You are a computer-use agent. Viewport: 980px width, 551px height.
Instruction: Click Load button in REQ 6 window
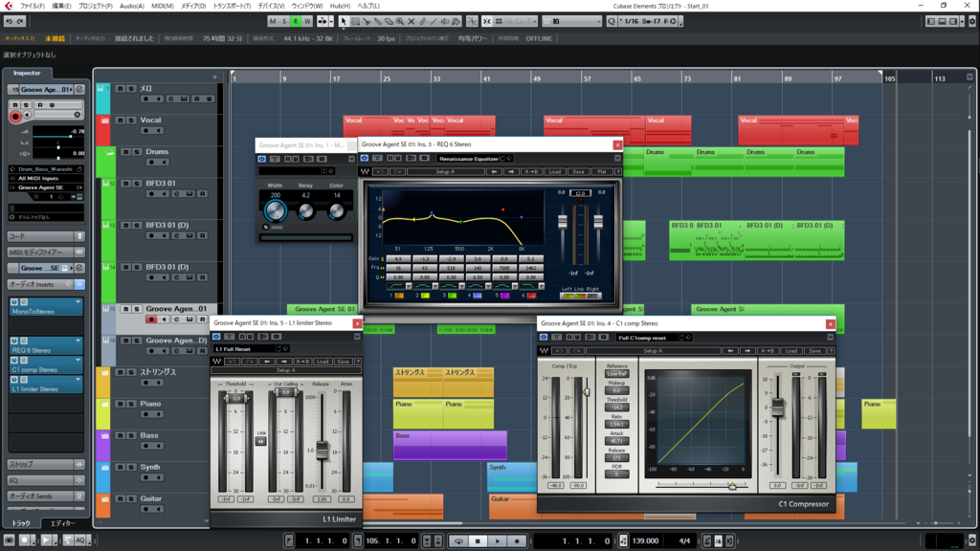pyautogui.click(x=554, y=172)
